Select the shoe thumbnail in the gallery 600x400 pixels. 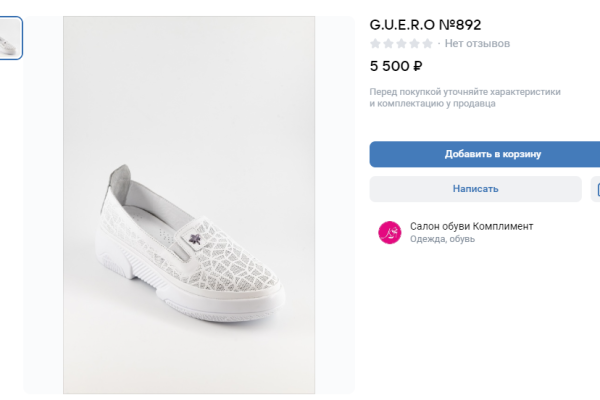(x=10, y=38)
